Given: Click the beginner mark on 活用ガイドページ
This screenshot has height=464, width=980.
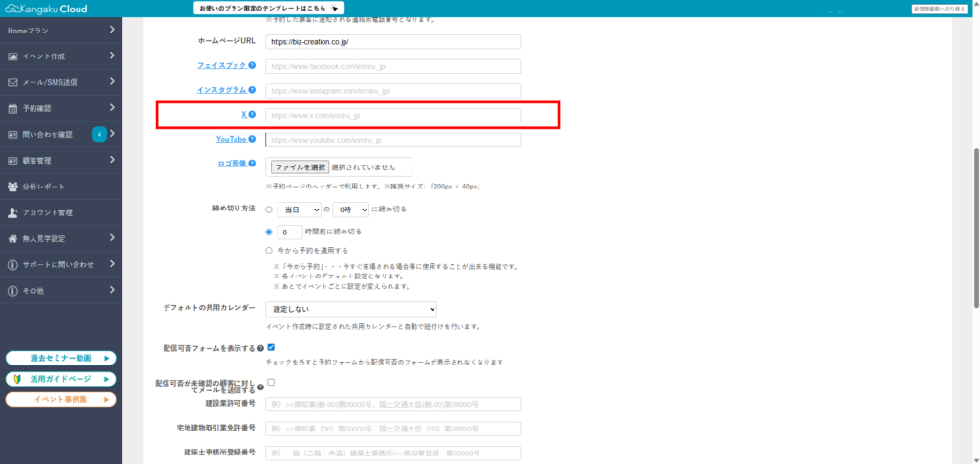Looking at the screenshot, I should point(17,379).
